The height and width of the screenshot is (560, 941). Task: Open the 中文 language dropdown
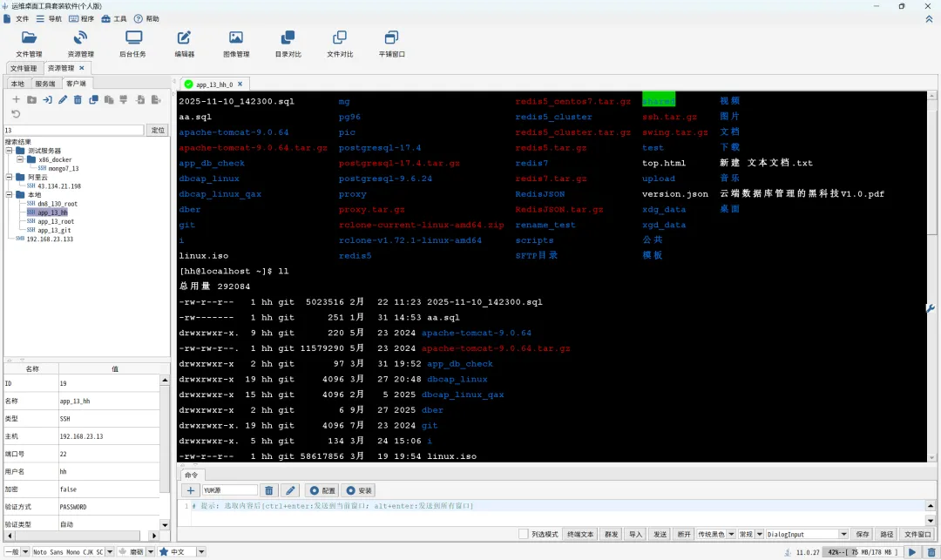pyautogui.click(x=200, y=552)
